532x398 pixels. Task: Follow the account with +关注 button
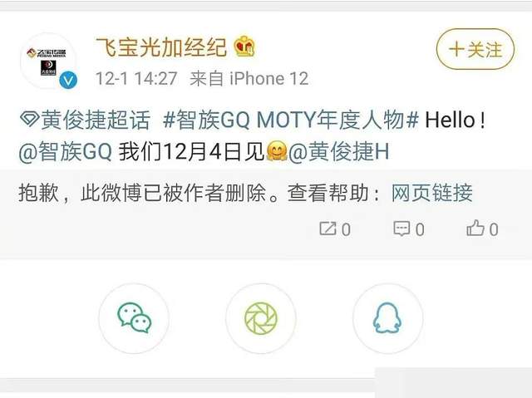475,50
